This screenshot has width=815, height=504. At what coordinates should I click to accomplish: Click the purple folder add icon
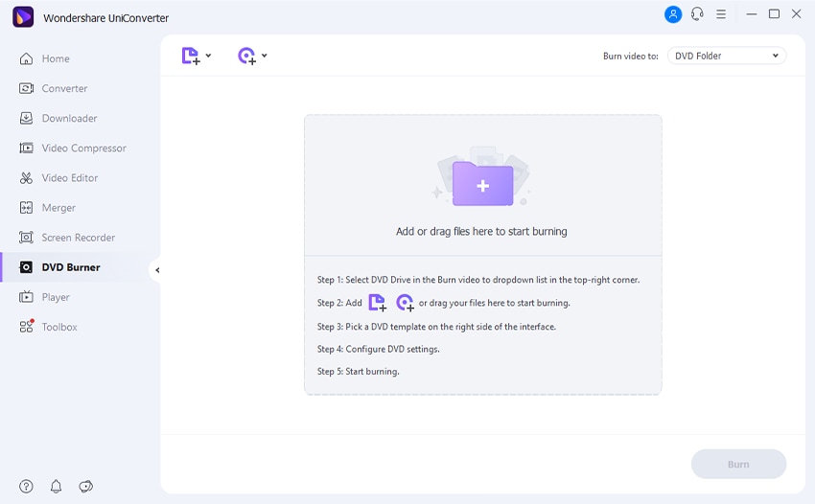482,183
